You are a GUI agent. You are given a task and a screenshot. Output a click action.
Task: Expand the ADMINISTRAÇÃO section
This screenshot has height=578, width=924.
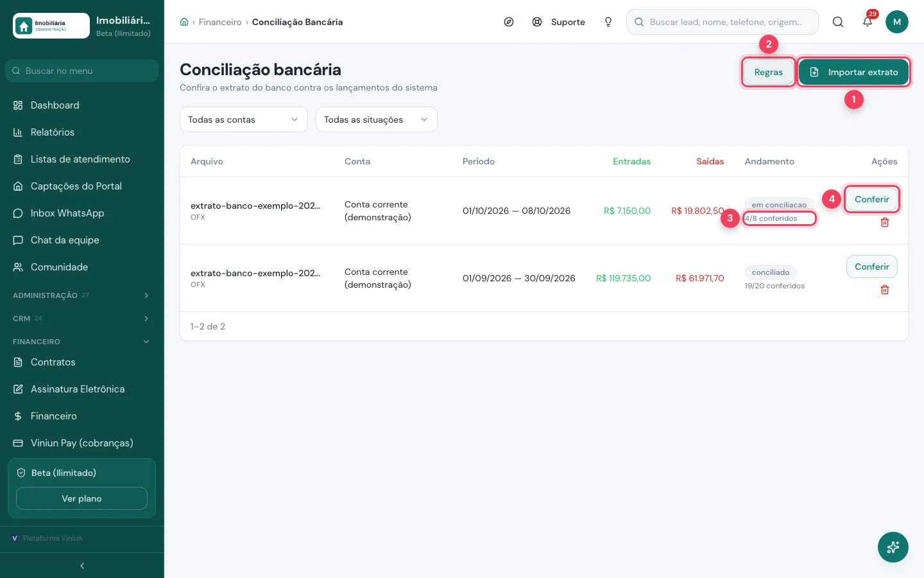pyautogui.click(x=82, y=295)
